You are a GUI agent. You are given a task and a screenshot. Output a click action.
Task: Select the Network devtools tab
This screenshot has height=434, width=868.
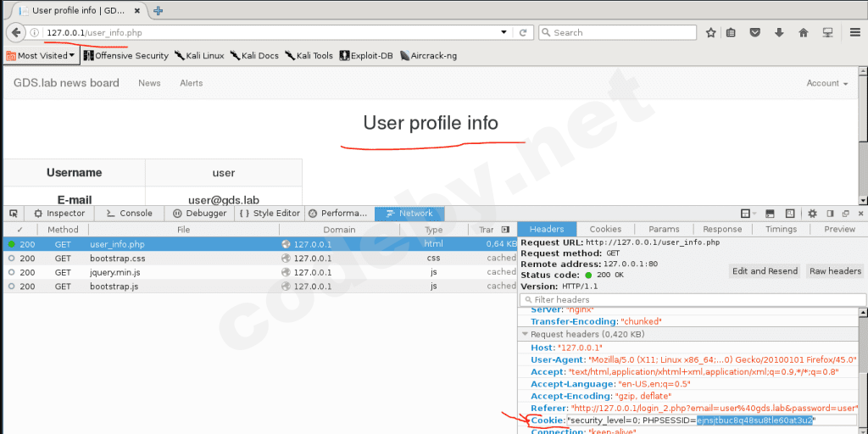click(409, 213)
